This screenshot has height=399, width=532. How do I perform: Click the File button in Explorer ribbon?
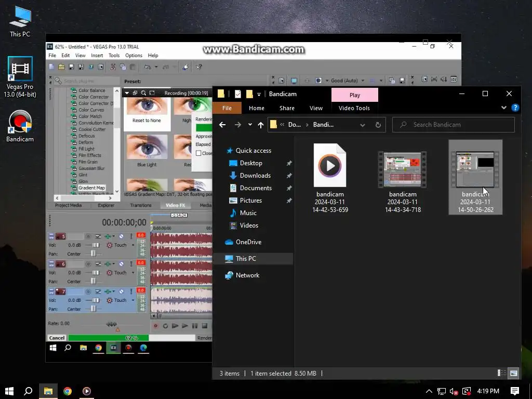pyautogui.click(x=227, y=108)
